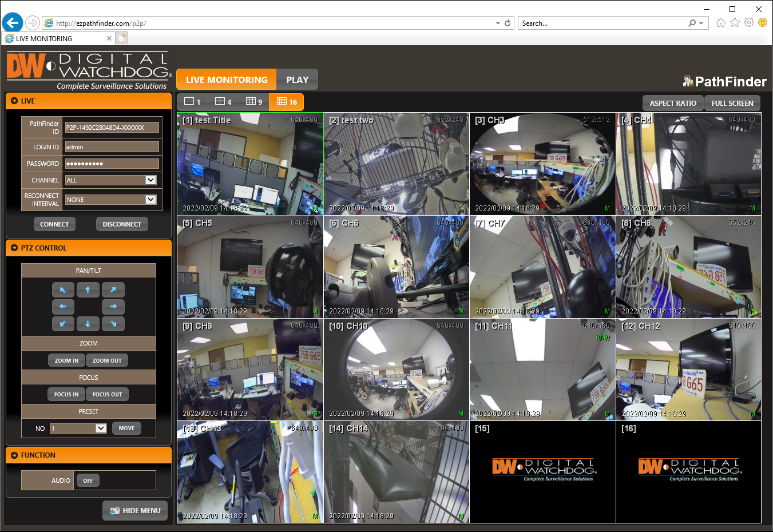
Task: Open the LIVE MONITORING tab
Action: pyautogui.click(x=227, y=80)
